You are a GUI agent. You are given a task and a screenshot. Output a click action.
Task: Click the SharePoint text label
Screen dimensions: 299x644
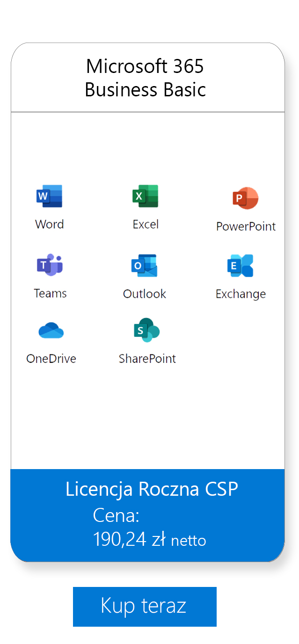(147, 359)
